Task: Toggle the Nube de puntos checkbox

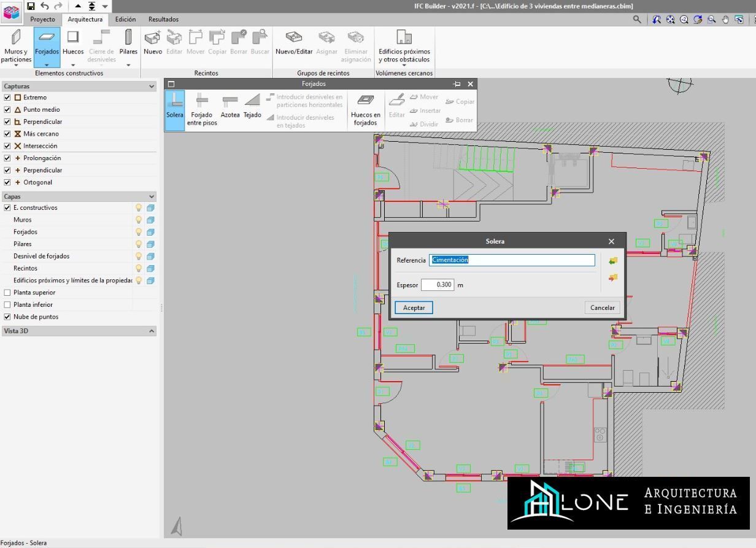Action: tap(7, 317)
